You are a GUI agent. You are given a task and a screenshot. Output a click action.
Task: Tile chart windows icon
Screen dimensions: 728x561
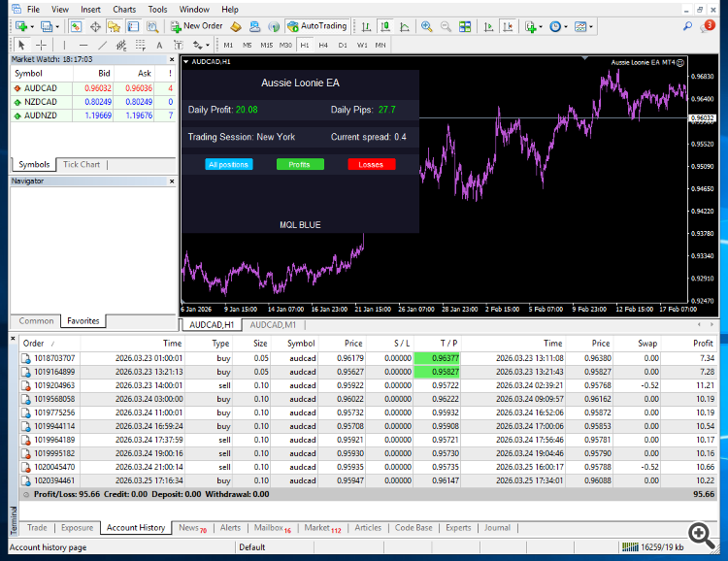click(x=465, y=26)
